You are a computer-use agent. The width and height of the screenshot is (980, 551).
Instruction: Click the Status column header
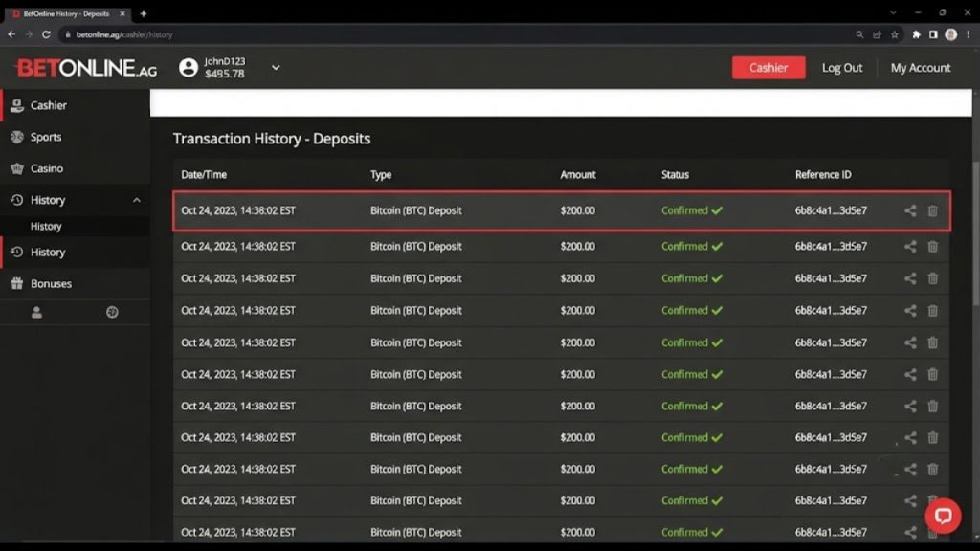[x=675, y=175]
